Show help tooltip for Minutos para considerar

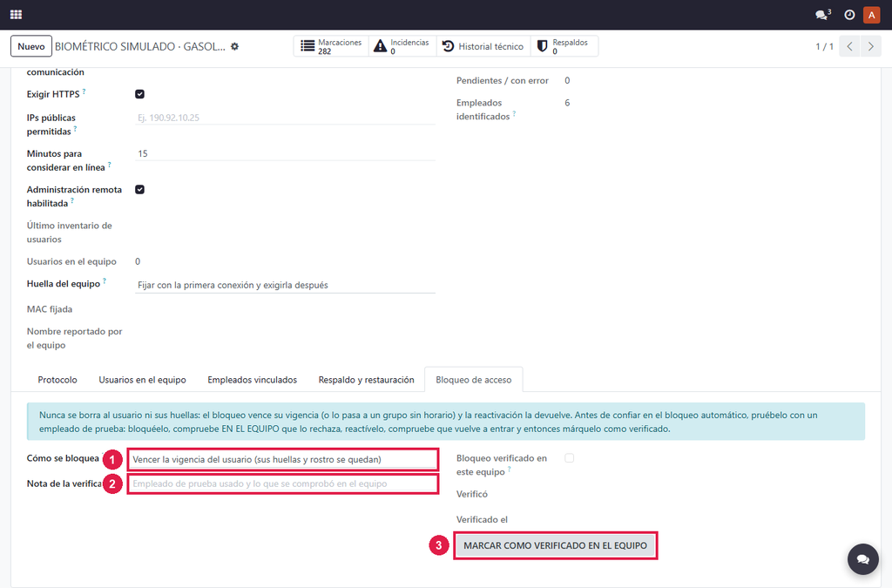pos(109,165)
